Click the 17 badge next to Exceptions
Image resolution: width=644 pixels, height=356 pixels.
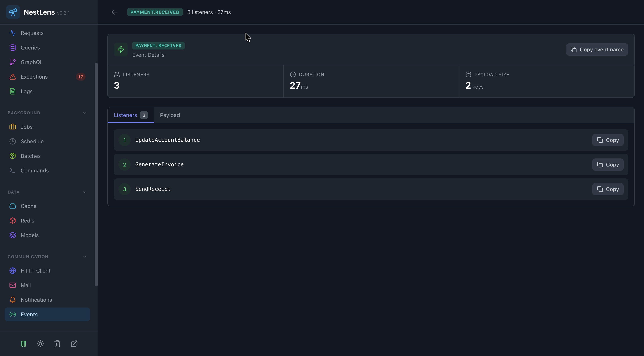pyautogui.click(x=80, y=77)
